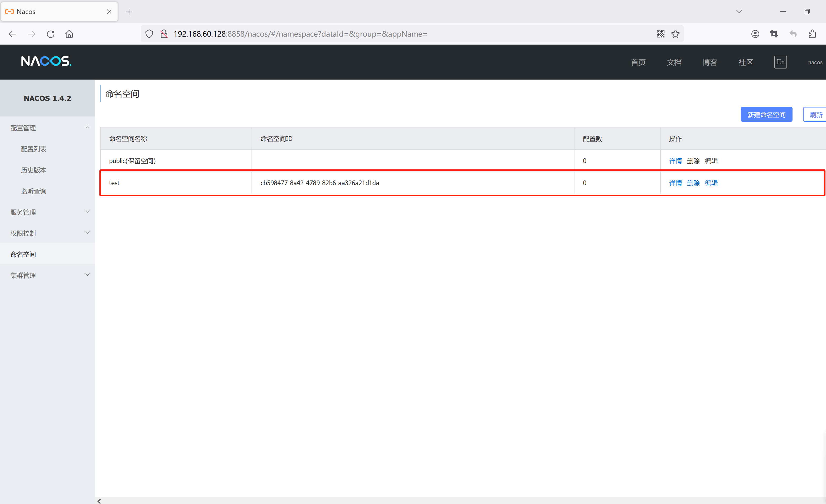Reload the Nacos page
Screen dimensions: 826x504
pyautogui.click(x=51, y=34)
